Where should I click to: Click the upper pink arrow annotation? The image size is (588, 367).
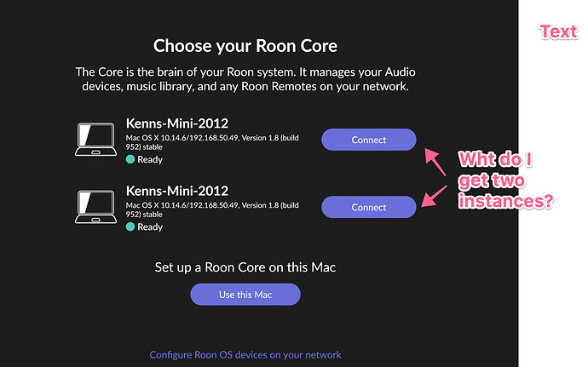[x=435, y=162]
